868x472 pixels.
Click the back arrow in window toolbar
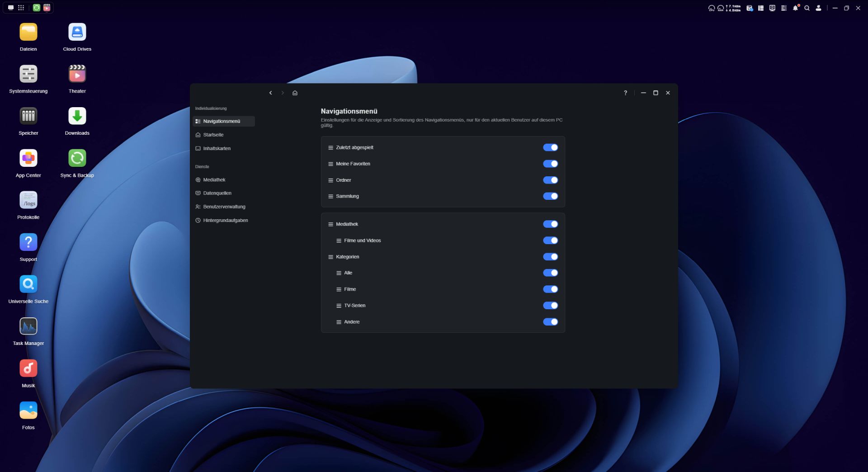270,93
